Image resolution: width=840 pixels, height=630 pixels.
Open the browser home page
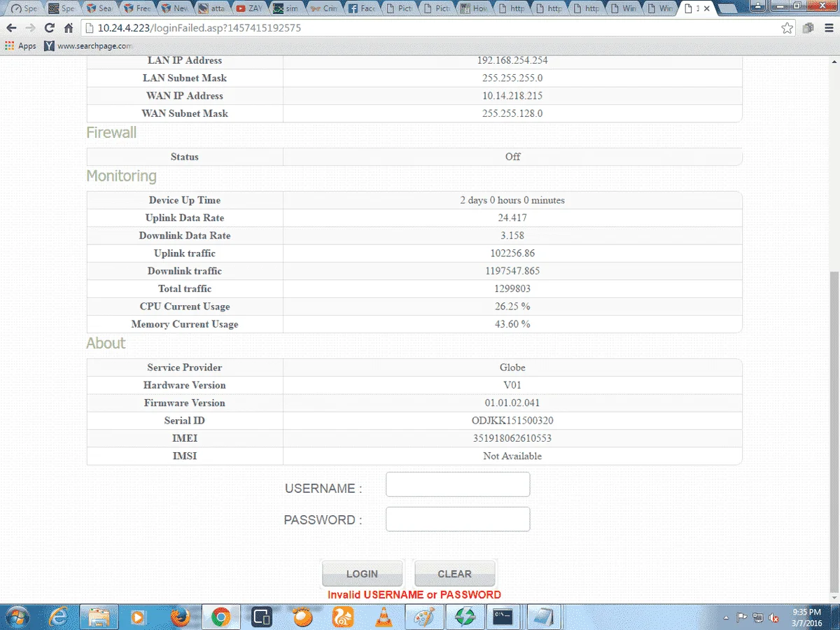point(68,28)
